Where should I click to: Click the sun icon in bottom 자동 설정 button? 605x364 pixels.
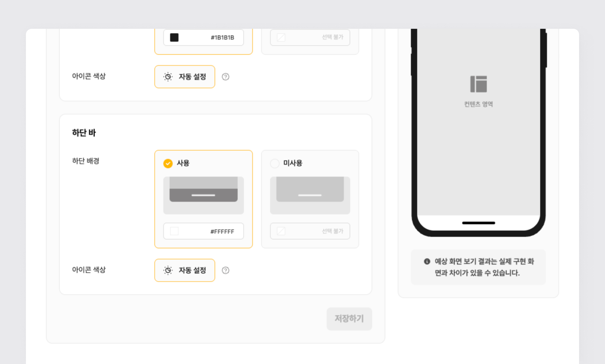(x=168, y=270)
